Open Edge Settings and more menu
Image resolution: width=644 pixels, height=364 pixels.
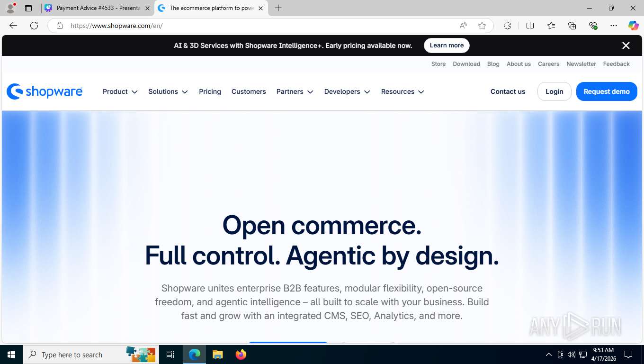[614, 26]
